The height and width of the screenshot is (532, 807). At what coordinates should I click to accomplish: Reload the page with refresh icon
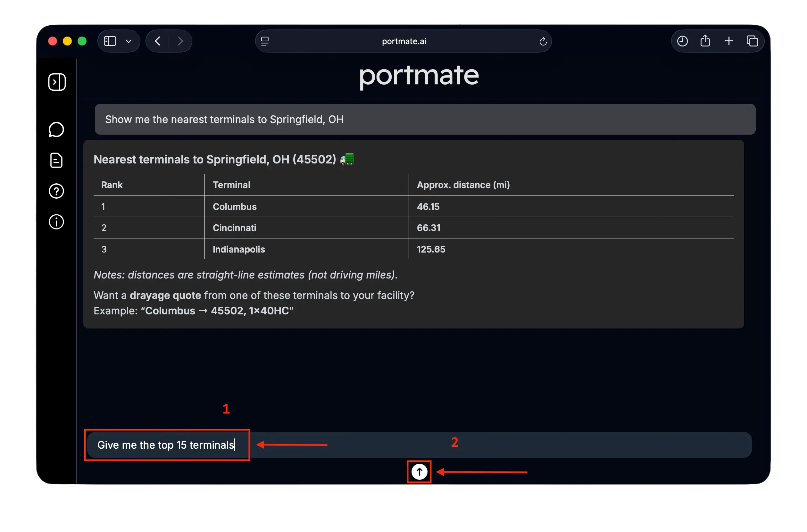point(543,41)
